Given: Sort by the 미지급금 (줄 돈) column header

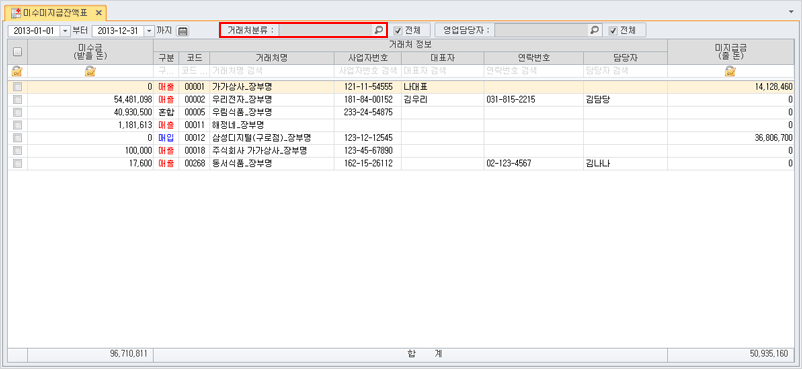Looking at the screenshot, I should point(730,52).
